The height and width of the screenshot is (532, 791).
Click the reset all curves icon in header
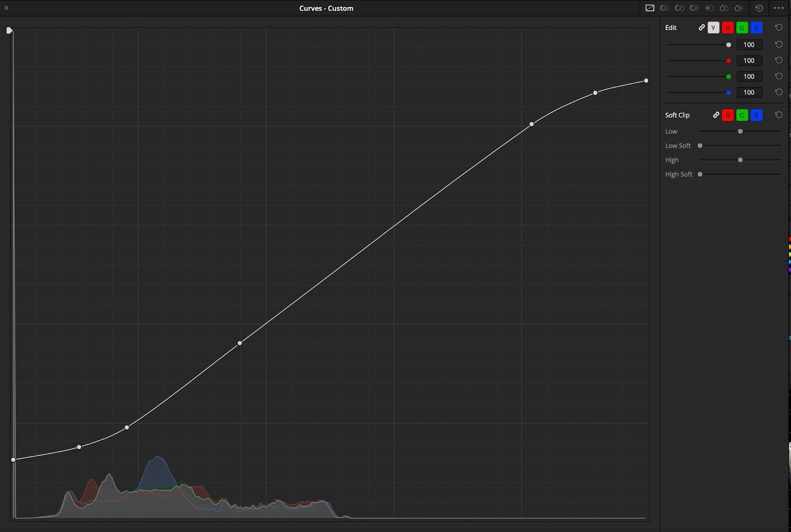pos(759,8)
